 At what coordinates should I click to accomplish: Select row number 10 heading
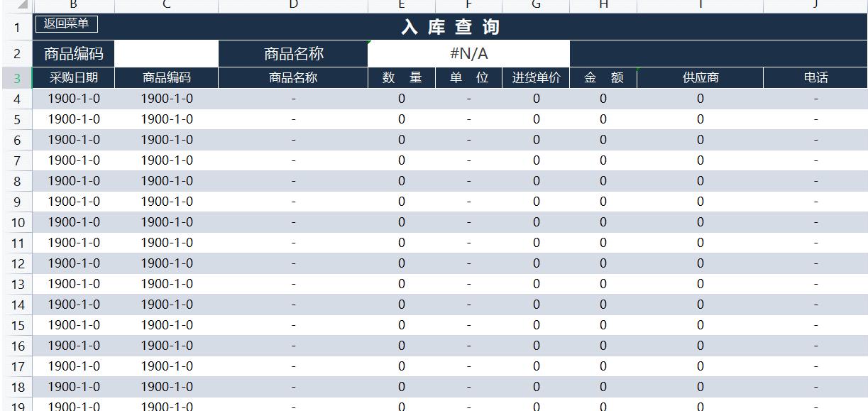click(x=17, y=221)
